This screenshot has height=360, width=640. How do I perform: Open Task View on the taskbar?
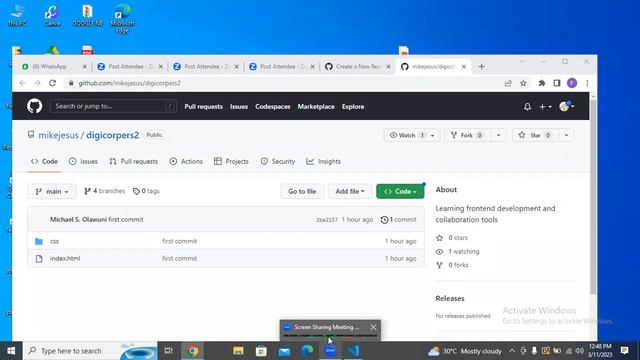click(168, 351)
